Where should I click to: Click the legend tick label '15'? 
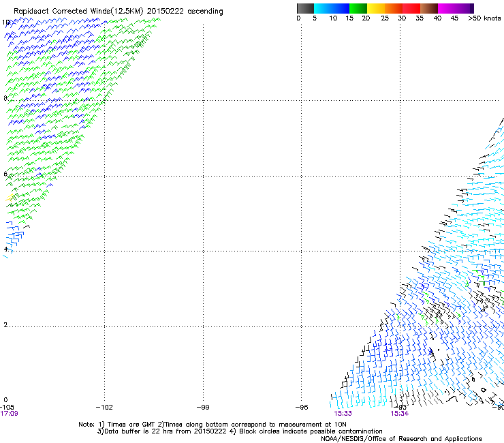[x=349, y=18]
